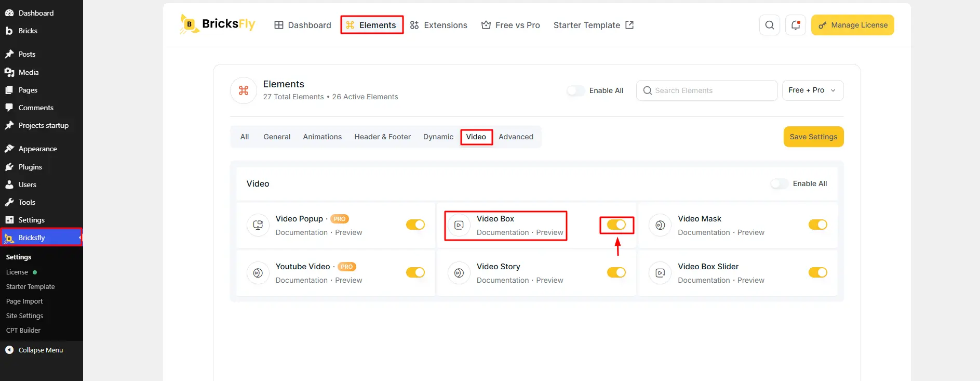Open Video Mask Documentation link

704,232
